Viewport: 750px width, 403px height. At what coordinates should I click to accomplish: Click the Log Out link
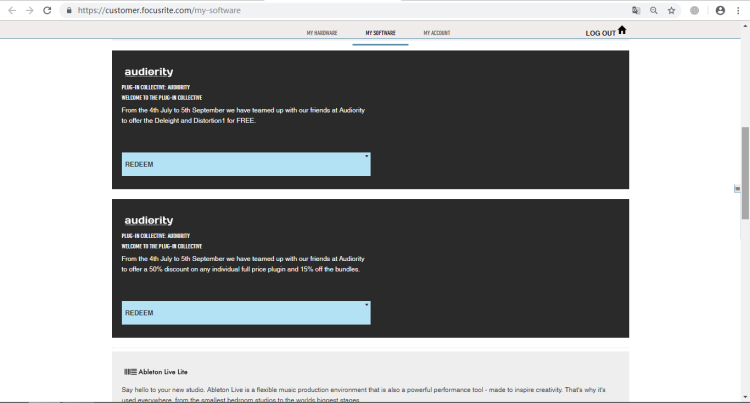(x=600, y=33)
